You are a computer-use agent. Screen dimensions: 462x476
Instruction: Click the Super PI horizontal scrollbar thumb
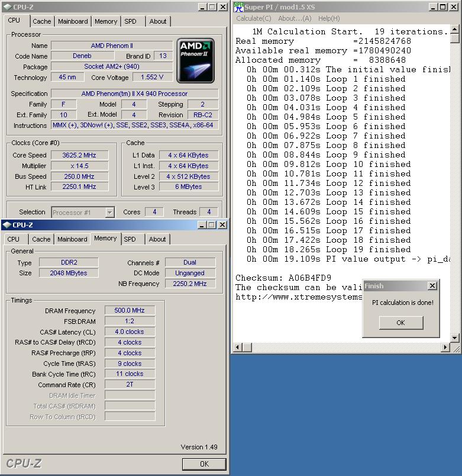click(x=247, y=347)
